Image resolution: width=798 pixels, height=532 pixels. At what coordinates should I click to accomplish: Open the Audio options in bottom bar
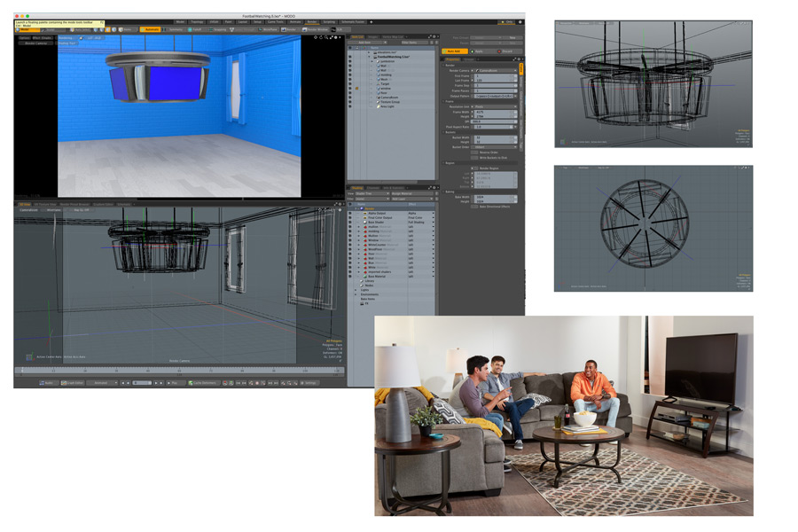tap(47, 383)
